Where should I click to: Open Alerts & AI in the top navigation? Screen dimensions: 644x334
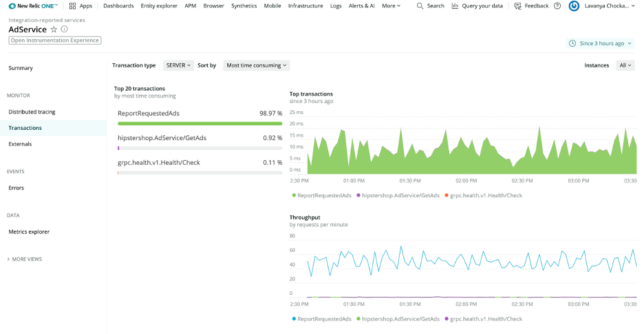pos(361,5)
